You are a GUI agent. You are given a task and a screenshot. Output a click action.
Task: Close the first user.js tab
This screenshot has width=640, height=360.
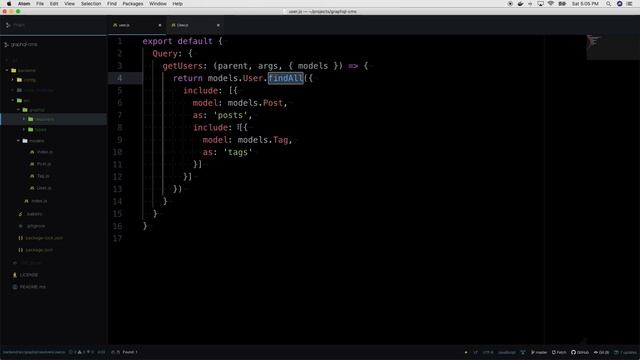point(160,25)
